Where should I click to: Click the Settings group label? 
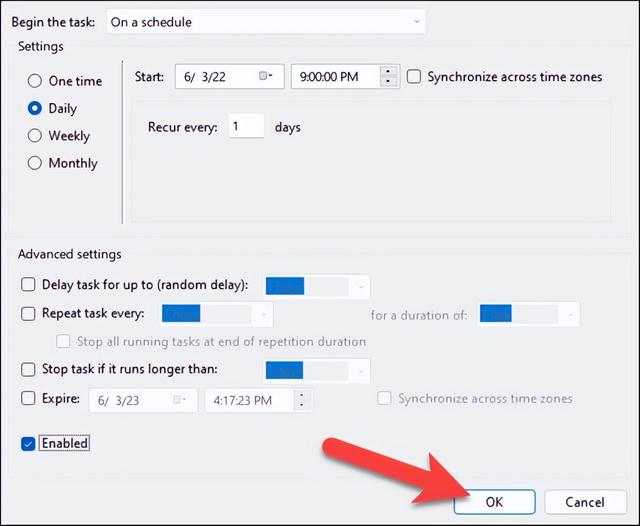coord(40,46)
